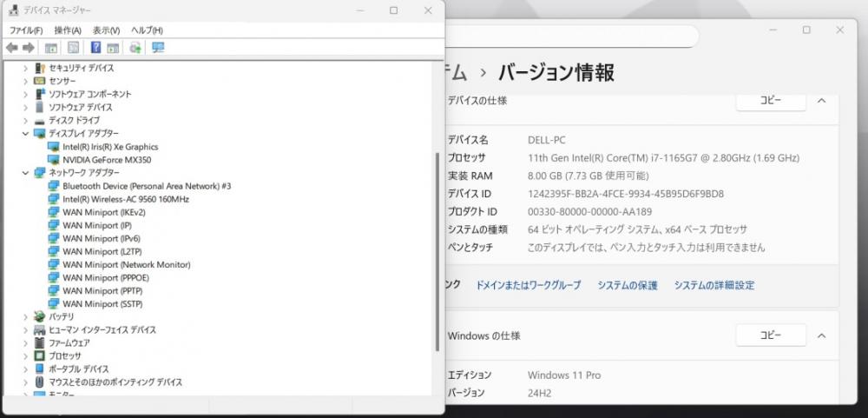Select Intel(R) Iris(R) Xe Graphics device
The image size is (868, 418).
click(110, 146)
